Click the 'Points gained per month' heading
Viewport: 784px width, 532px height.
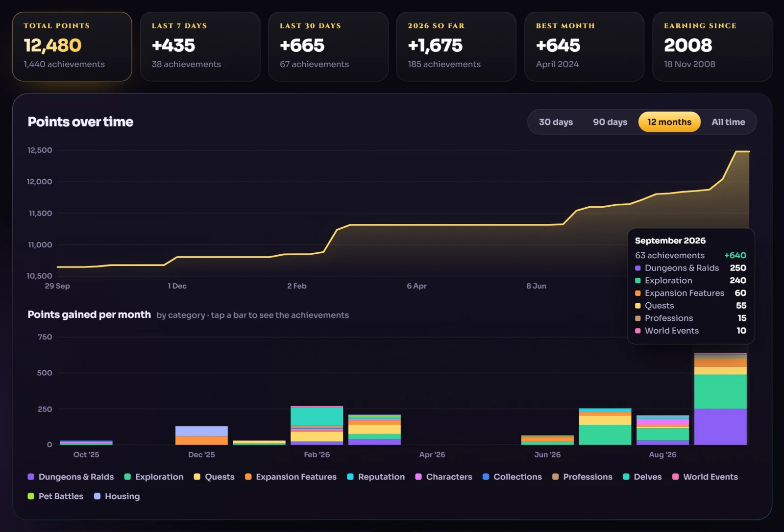[x=89, y=314]
